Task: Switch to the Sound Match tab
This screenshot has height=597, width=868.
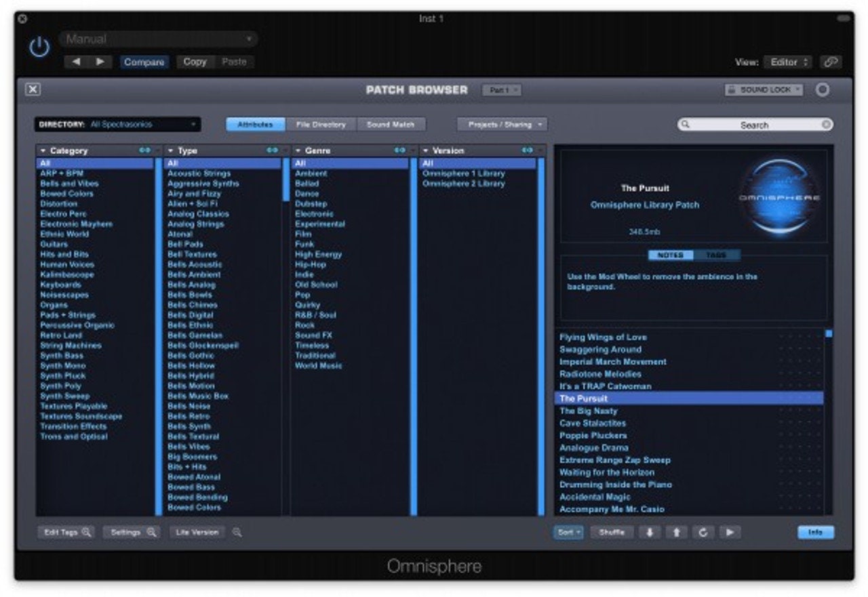Action: 391,125
